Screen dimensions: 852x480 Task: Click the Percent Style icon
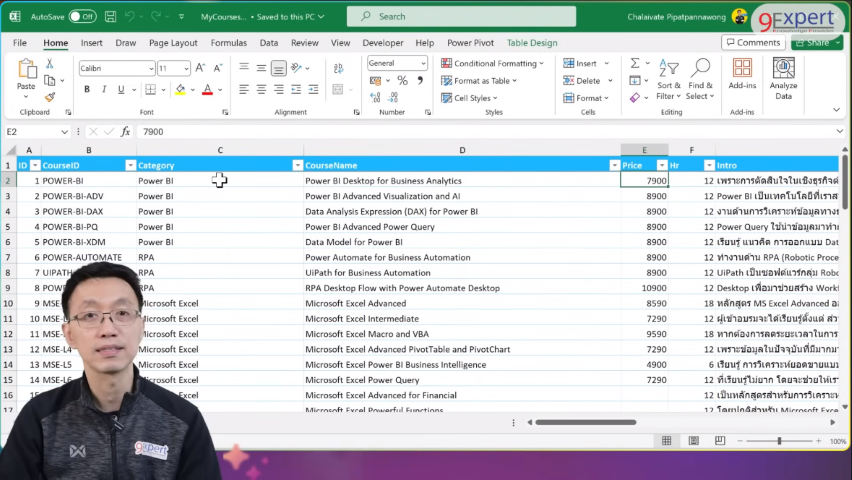click(402, 80)
